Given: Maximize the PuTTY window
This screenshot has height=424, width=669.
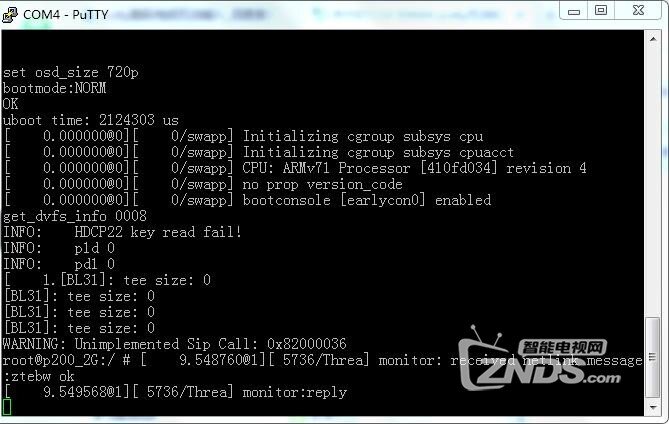Looking at the screenshot, I should pos(601,10).
